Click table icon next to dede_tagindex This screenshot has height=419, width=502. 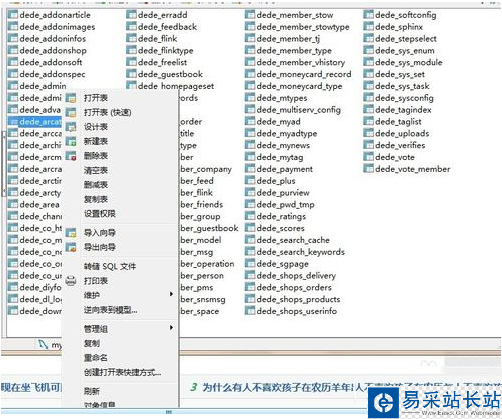tap(368, 110)
